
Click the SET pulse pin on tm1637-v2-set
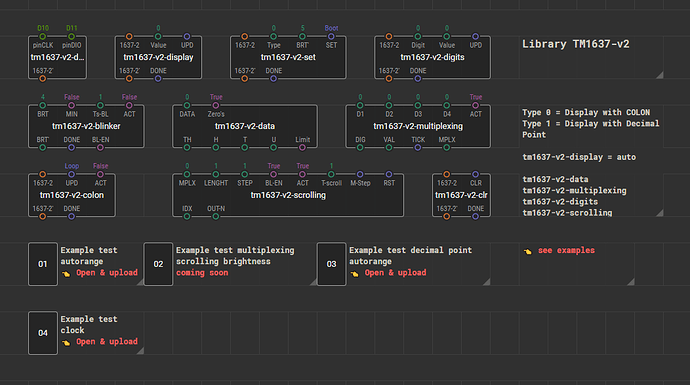[x=331, y=37]
